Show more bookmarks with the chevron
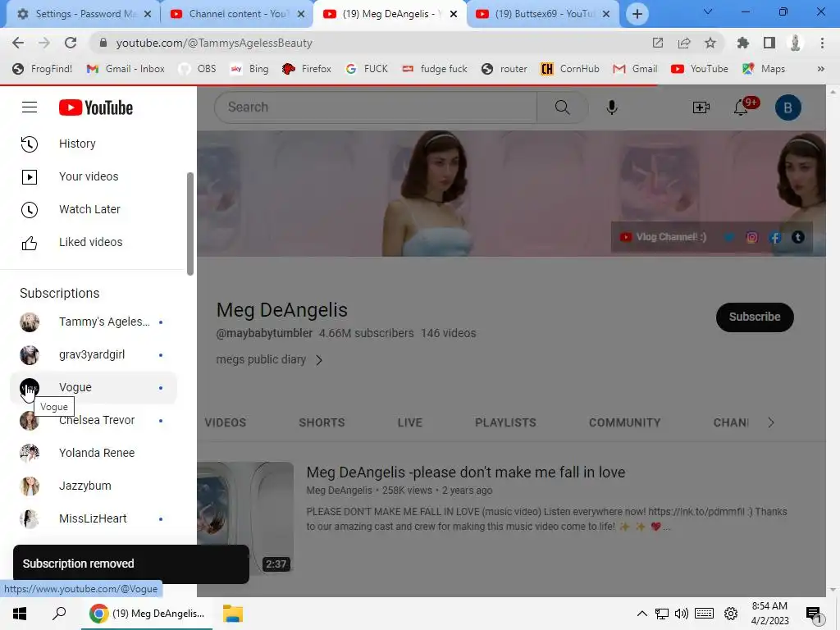 (x=820, y=69)
